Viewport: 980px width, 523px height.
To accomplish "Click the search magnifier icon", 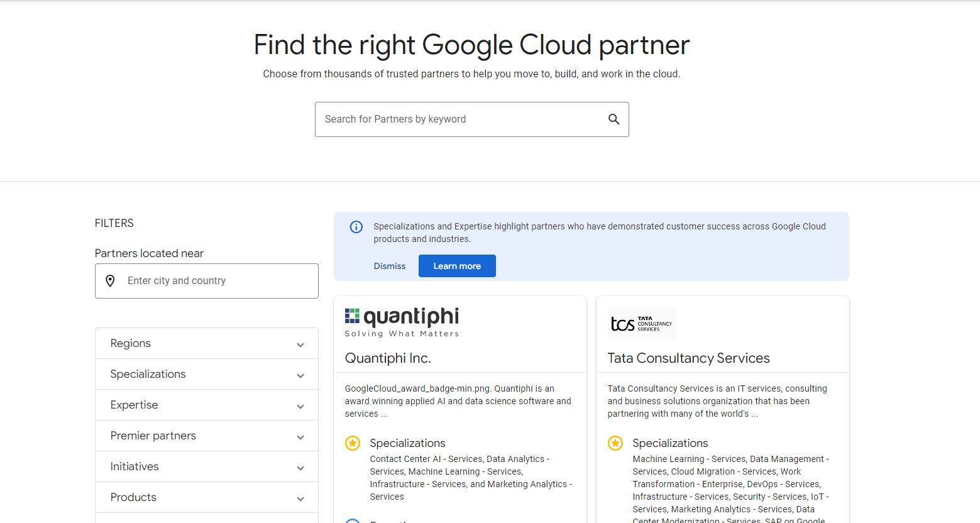I will pos(614,119).
